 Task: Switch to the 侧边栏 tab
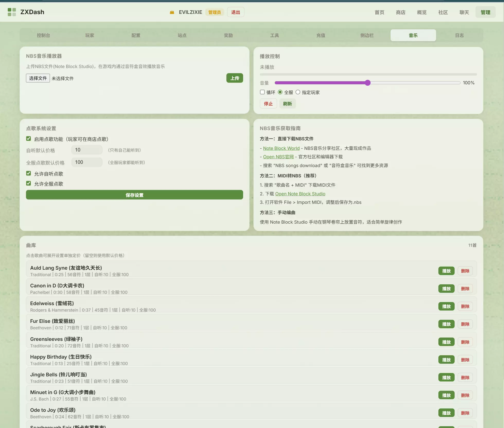(x=367, y=35)
